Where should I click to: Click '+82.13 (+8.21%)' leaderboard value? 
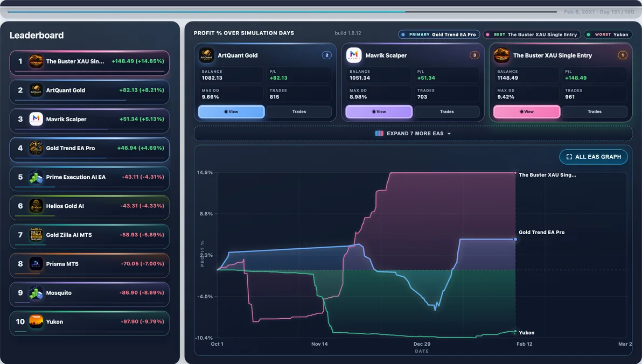pyautogui.click(x=142, y=90)
